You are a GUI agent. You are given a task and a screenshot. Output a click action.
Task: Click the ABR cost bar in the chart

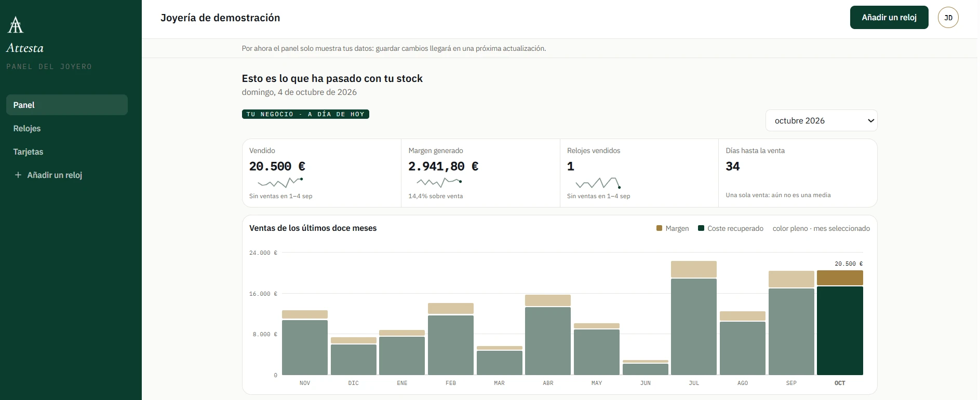click(548, 341)
